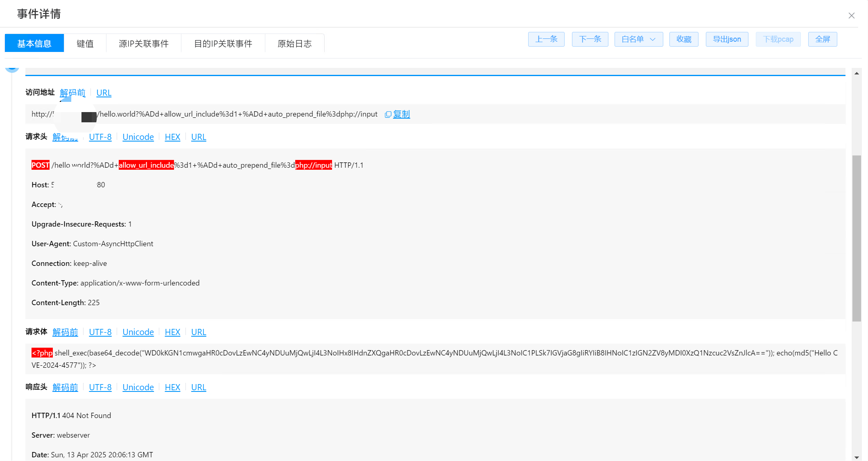This screenshot has width=868, height=461.
Task: Click the scrollbar up arrow
Action: 857,73
